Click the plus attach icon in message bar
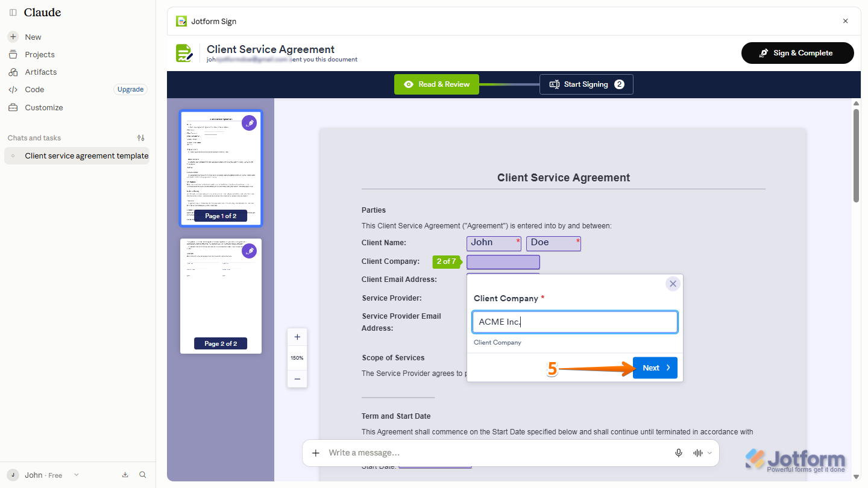The height and width of the screenshot is (488, 868). pyautogui.click(x=315, y=453)
